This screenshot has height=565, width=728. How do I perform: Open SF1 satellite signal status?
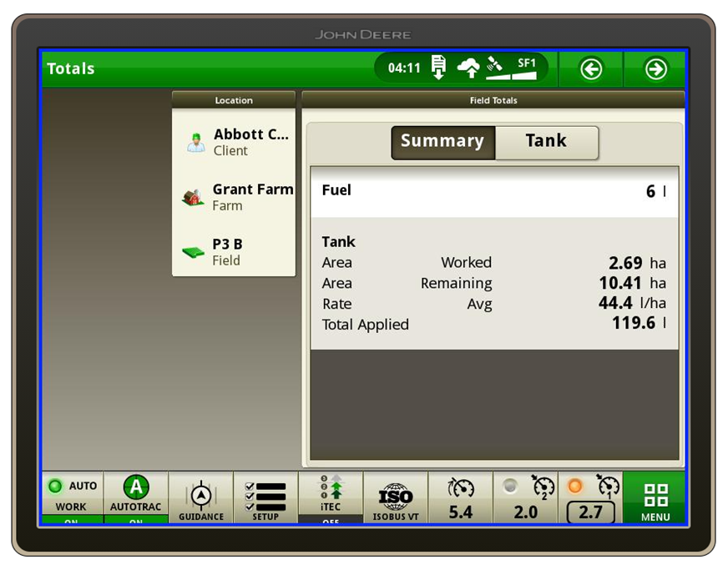tap(511, 68)
